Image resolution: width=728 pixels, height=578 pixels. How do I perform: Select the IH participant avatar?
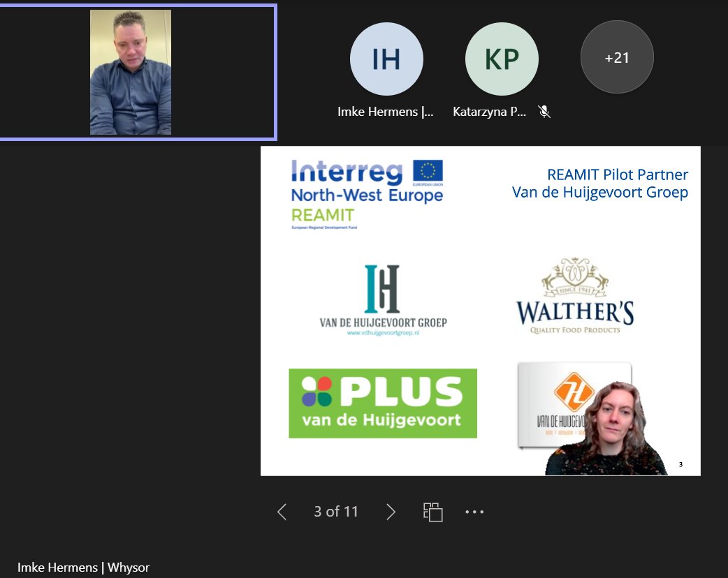pyautogui.click(x=386, y=59)
